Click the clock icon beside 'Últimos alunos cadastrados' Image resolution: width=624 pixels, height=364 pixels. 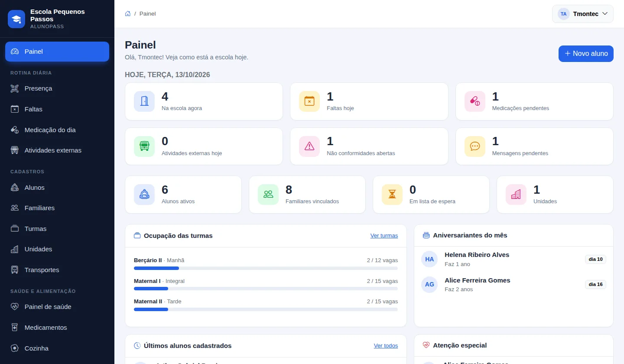coord(137,346)
